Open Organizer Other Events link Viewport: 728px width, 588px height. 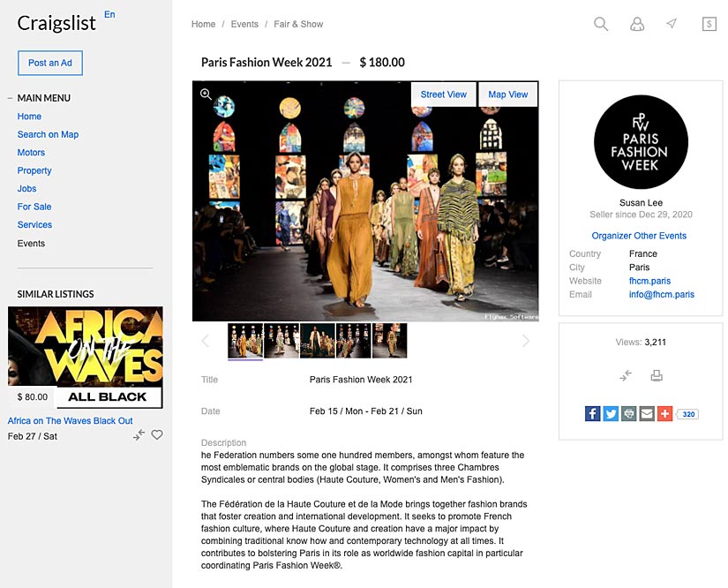point(639,236)
